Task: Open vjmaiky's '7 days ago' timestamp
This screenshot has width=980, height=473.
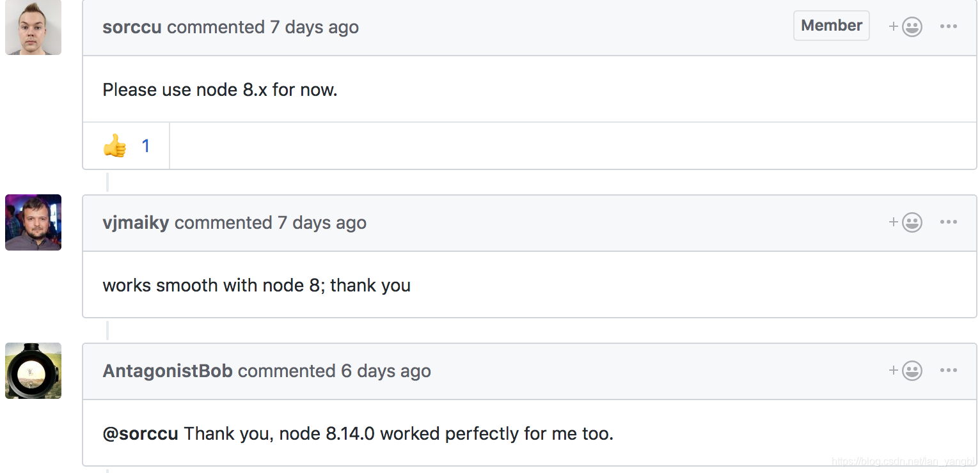Action: [322, 223]
